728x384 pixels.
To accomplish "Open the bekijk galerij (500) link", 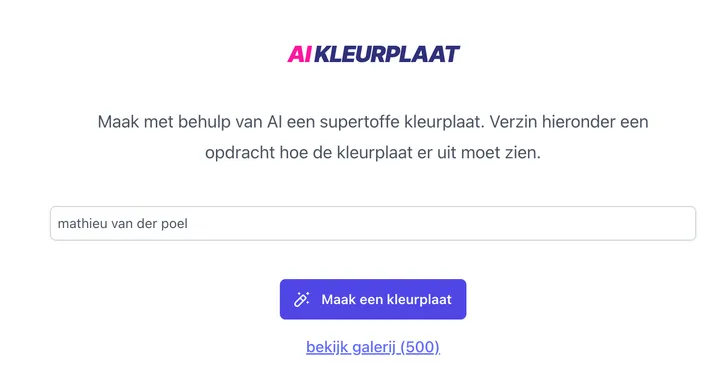I will pyautogui.click(x=373, y=347).
